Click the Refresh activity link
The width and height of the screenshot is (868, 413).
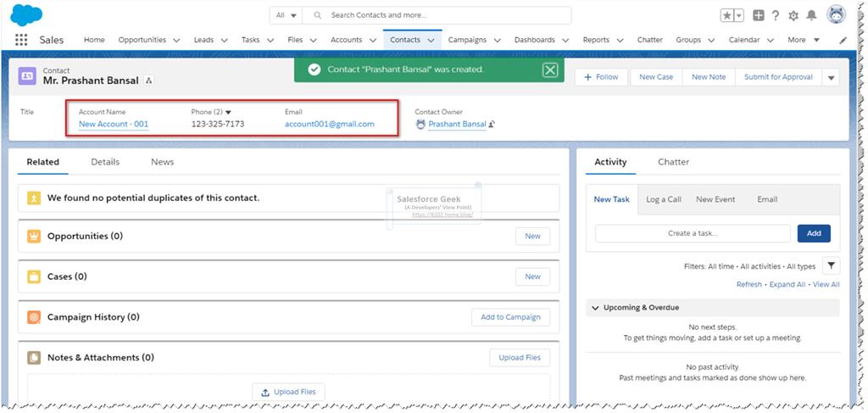tap(749, 285)
